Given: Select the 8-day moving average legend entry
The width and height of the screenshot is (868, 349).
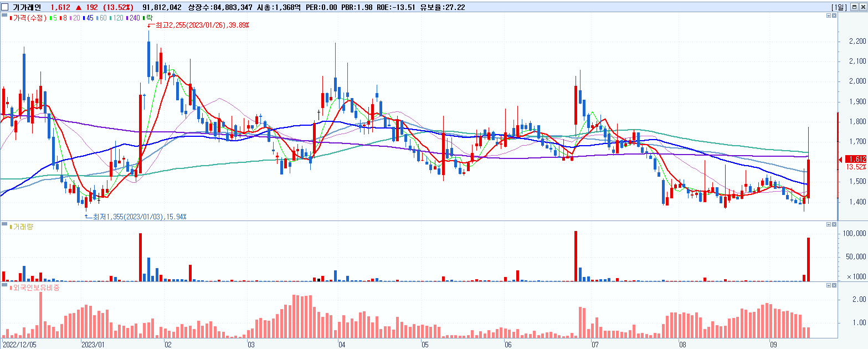Looking at the screenshot, I should 63,18.
